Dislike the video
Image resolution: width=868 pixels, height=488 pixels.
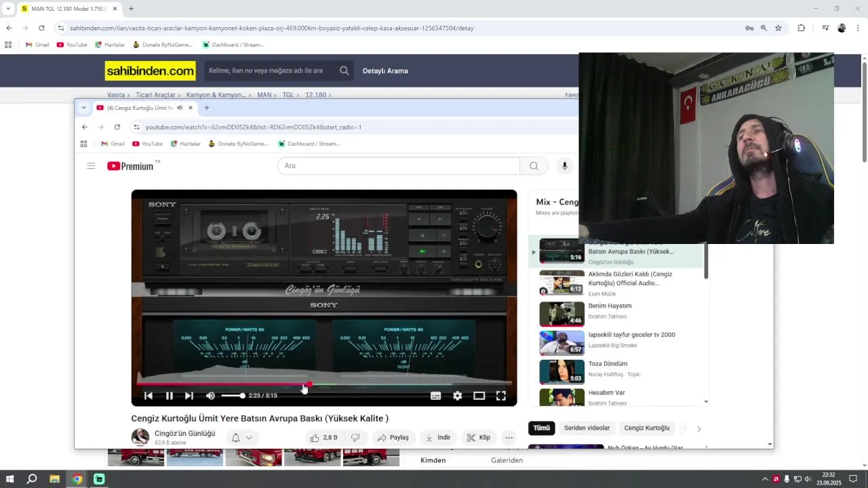pyautogui.click(x=355, y=438)
